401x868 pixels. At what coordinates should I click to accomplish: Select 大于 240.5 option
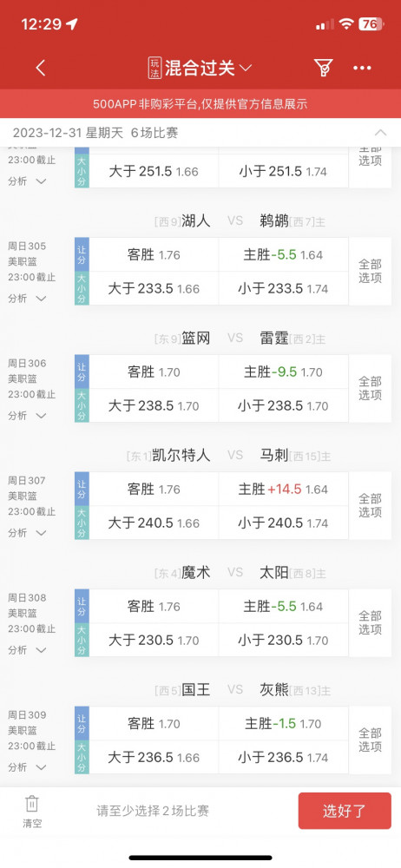(154, 523)
